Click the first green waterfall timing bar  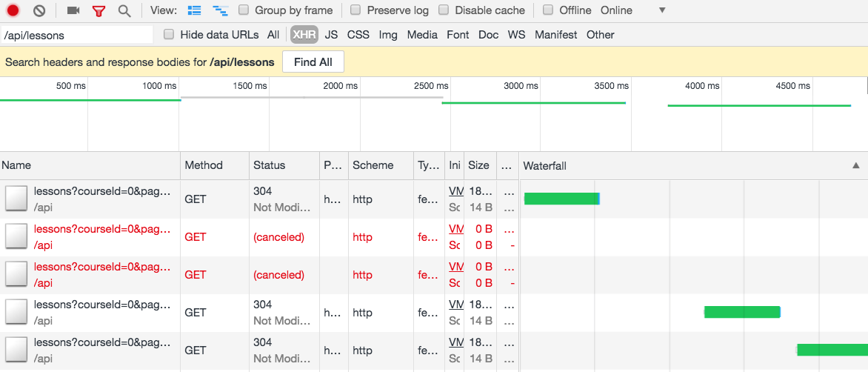click(561, 199)
